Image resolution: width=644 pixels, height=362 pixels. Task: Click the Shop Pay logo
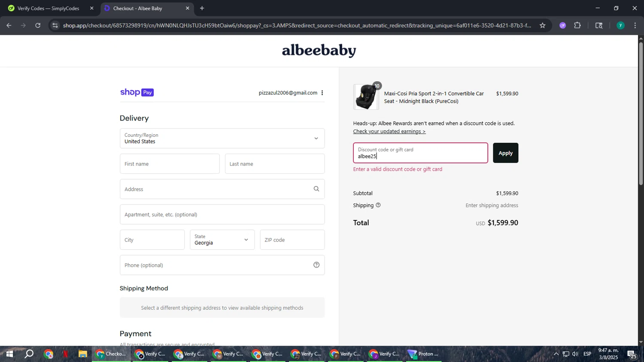click(x=137, y=92)
